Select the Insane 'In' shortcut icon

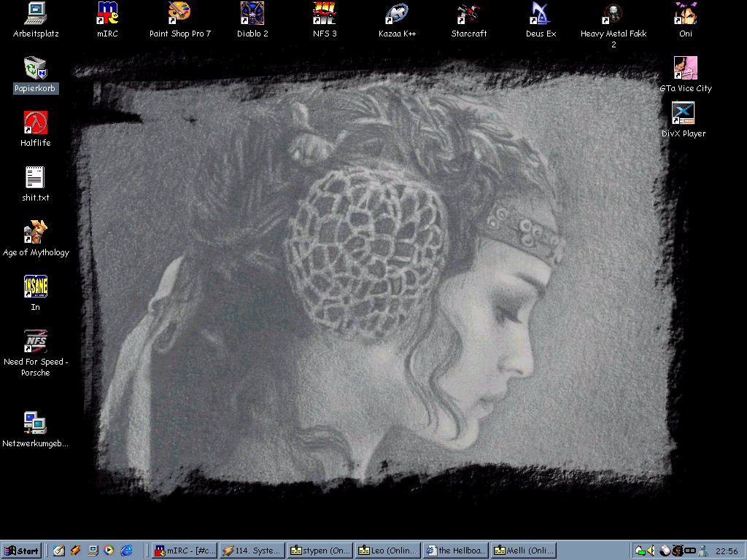36,293
